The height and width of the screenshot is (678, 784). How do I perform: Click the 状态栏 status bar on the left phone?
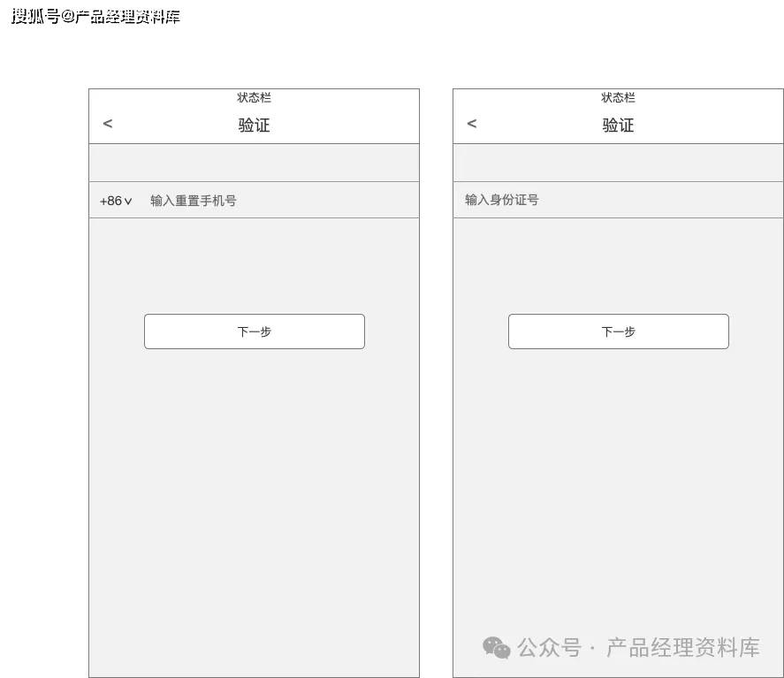(254, 97)
